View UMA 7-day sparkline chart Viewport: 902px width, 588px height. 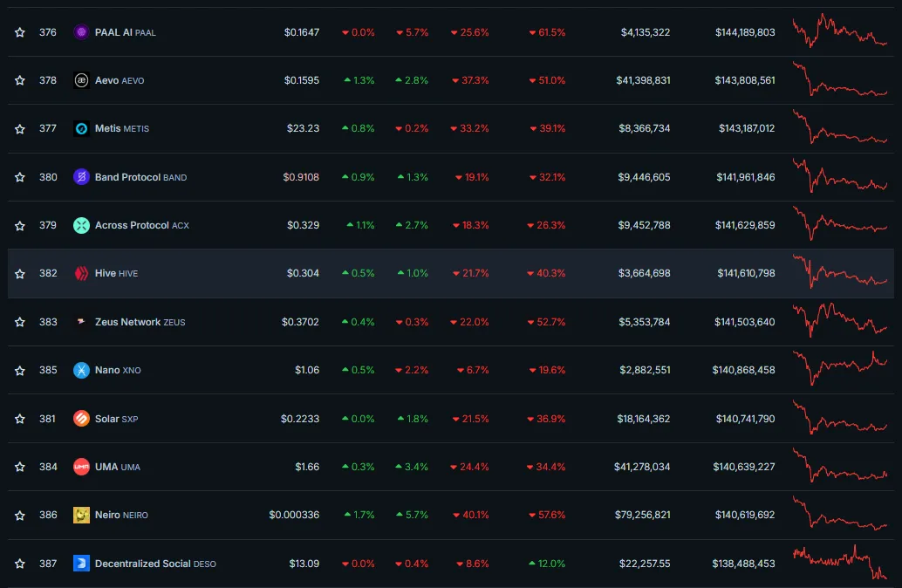[840, 465]
